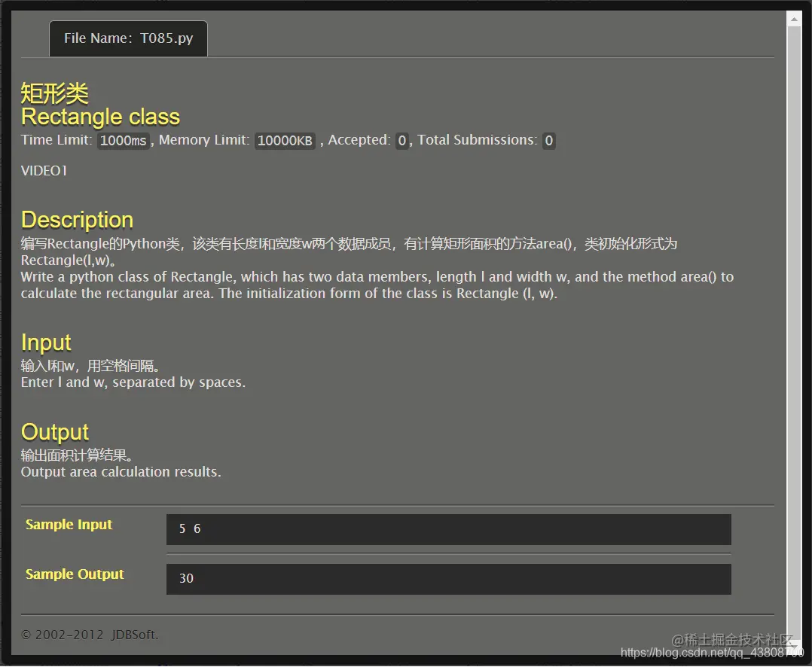Click the Memory Limit: label

204,140
